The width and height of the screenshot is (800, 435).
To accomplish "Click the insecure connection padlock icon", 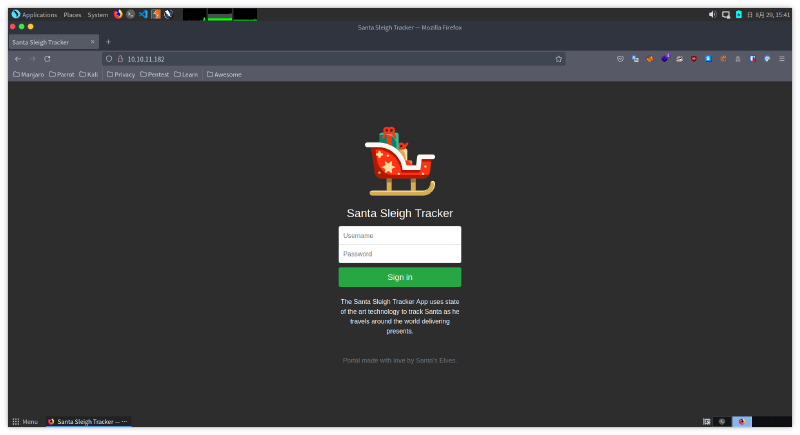I will click(120, 59).
